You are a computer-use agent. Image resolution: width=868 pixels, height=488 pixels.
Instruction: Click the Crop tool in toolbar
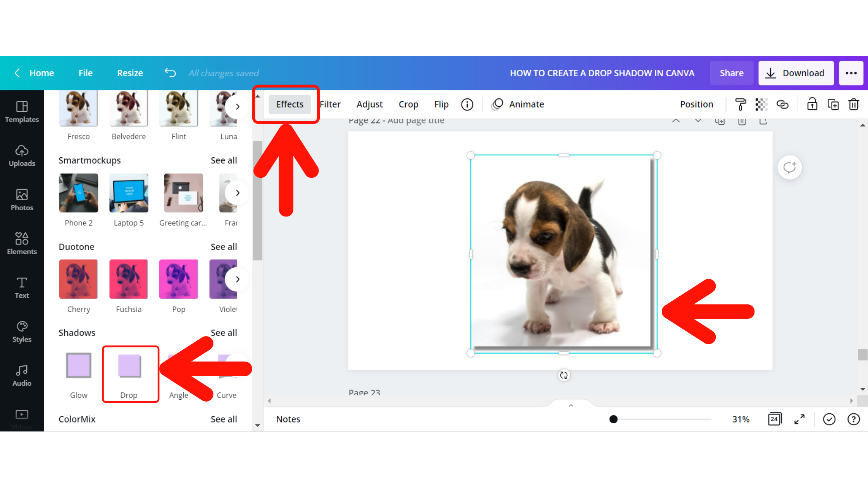pyautogui.click(x=408, y=104)
